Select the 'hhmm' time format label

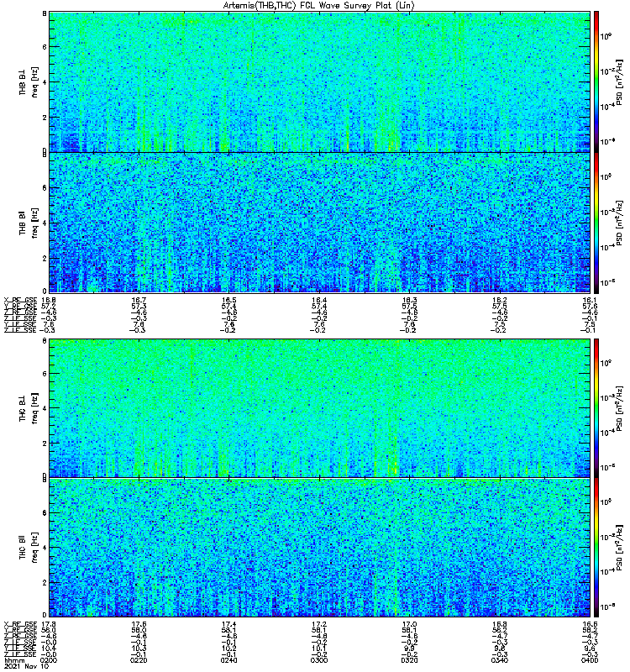[x=14, y=661]
